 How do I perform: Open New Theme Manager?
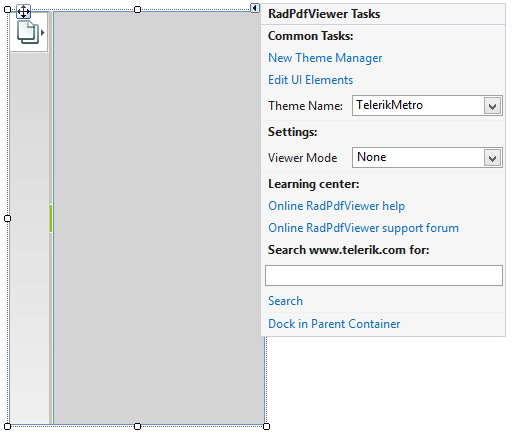325,58
